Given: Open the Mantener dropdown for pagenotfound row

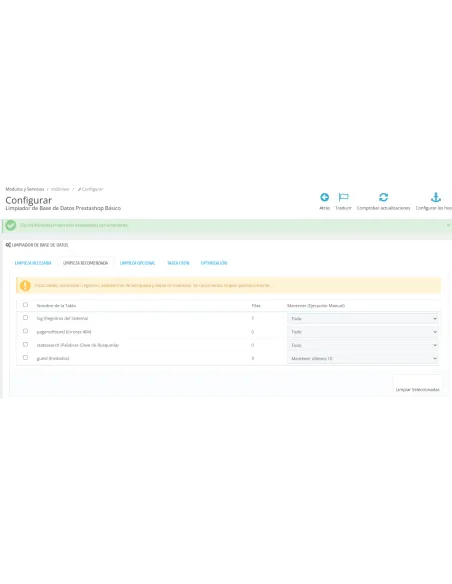Looking at the screenshot, I should tap(363, 332).
